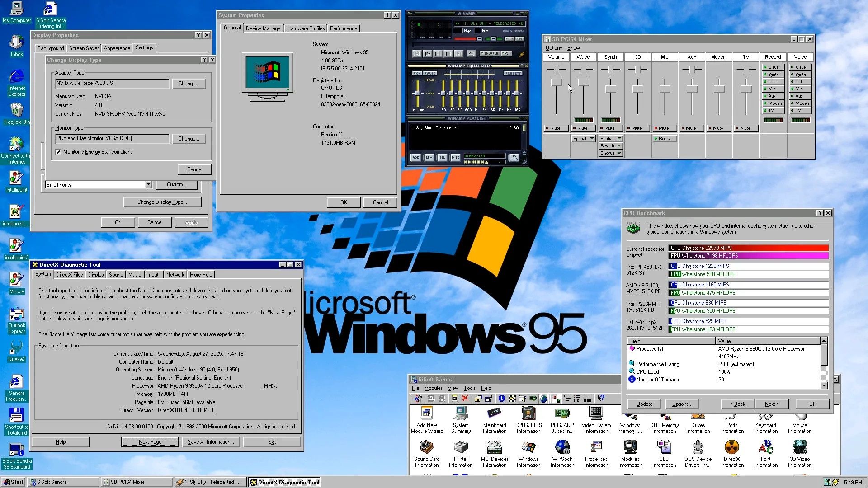Switch to Device Manager tab in System Properties
868x488 pixels.
[x=264, y=28]
